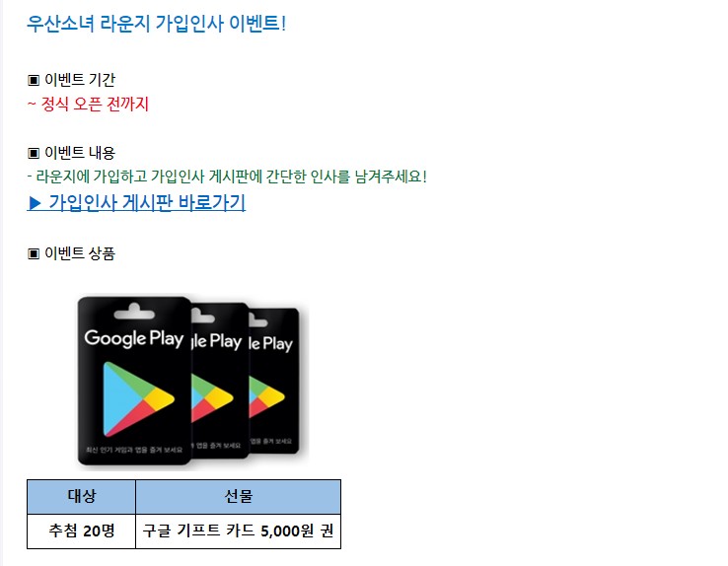Click the 추첨 20명 table cell

(x=81, y=531)
